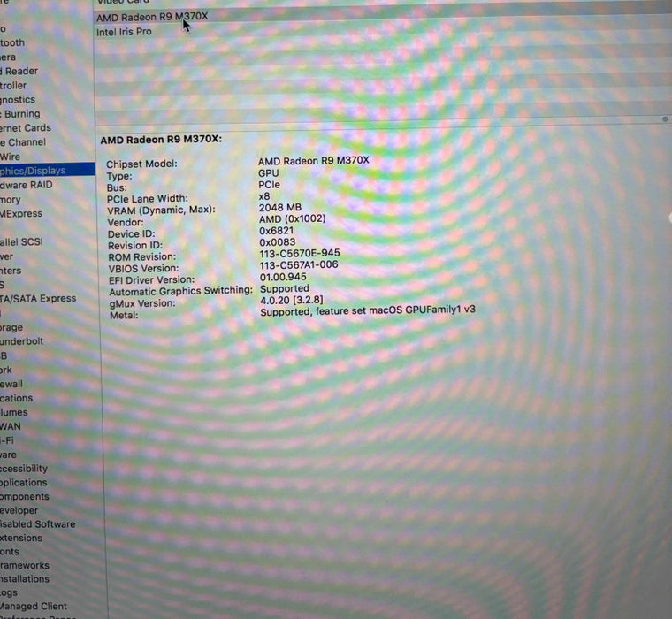Viewport: 672px width, 619px height.
Task: Open Diagnostics in the sidebar
Action: click(18, 100)
